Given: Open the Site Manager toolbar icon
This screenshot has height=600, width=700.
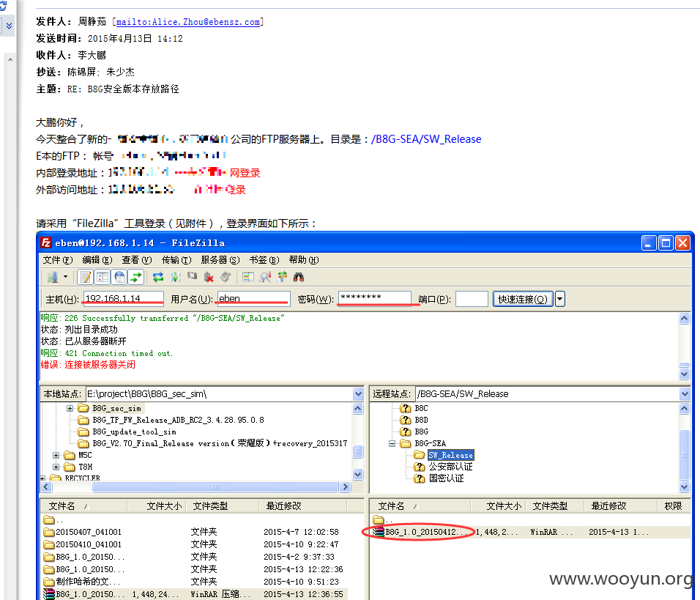Looking at the screenshot, I should click(x=53, y=278).
